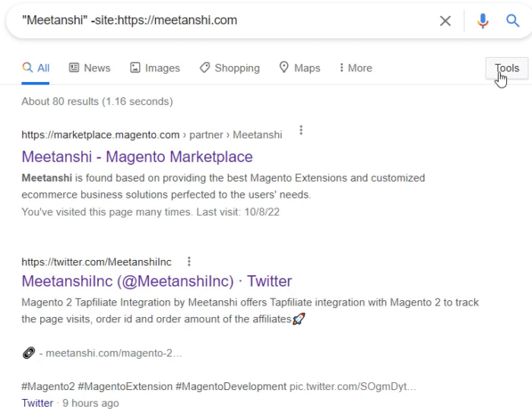532x415 pixels.
Task: Click tweet snippet "Magento 2 Tapfiliate Integration"
Action: [250, 310]
